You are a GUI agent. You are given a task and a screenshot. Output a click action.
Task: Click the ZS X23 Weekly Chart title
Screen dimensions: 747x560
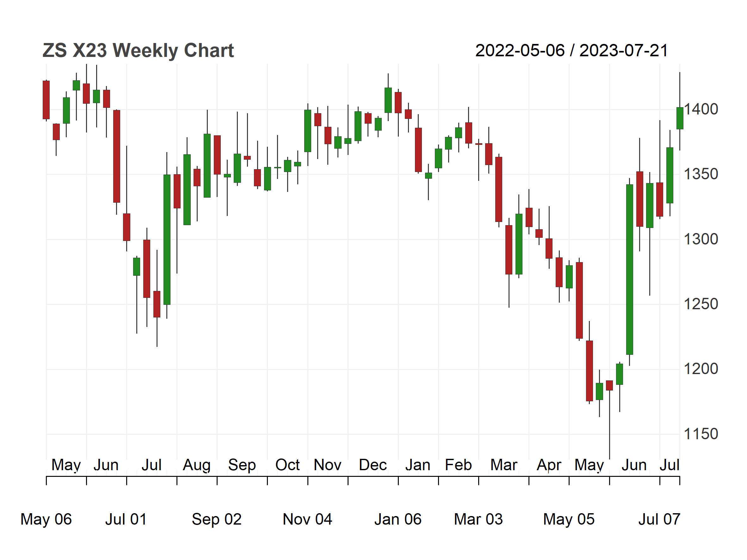[138, 51]
